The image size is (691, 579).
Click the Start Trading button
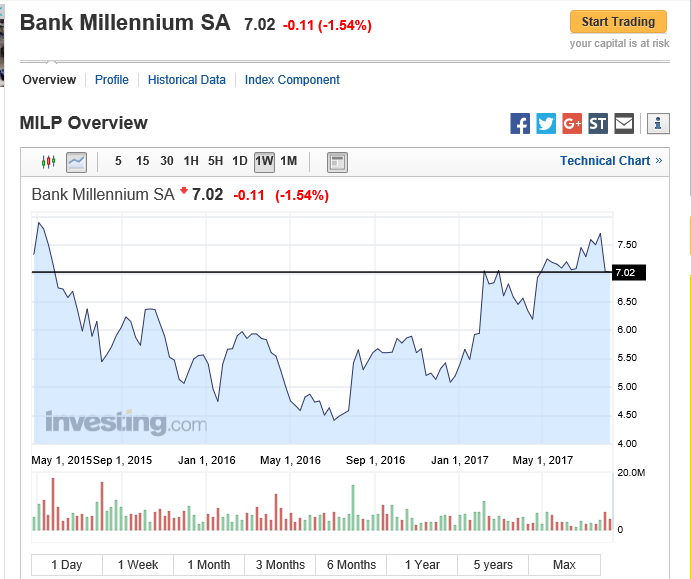(x=618, y=22)
